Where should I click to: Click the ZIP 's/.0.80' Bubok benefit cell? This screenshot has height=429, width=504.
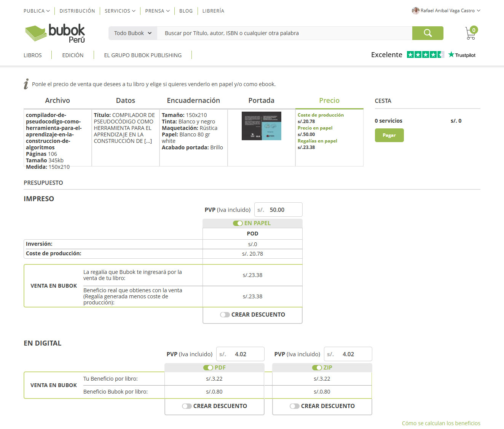point(322,392)
